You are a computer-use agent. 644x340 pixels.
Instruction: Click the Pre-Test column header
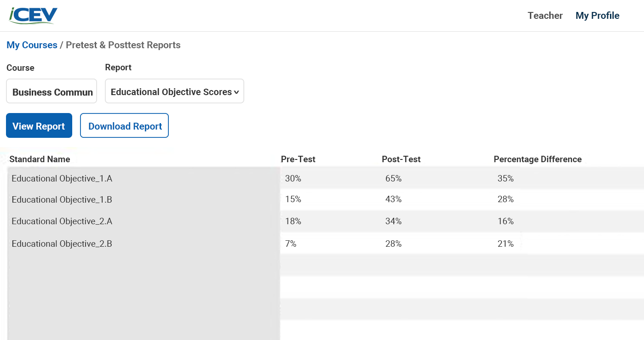click(298, 159)
